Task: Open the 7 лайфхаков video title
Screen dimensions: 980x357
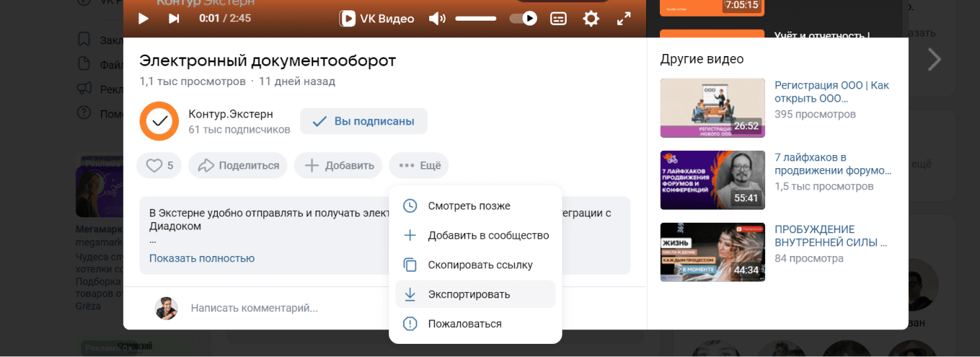Action: pos(833,163)
